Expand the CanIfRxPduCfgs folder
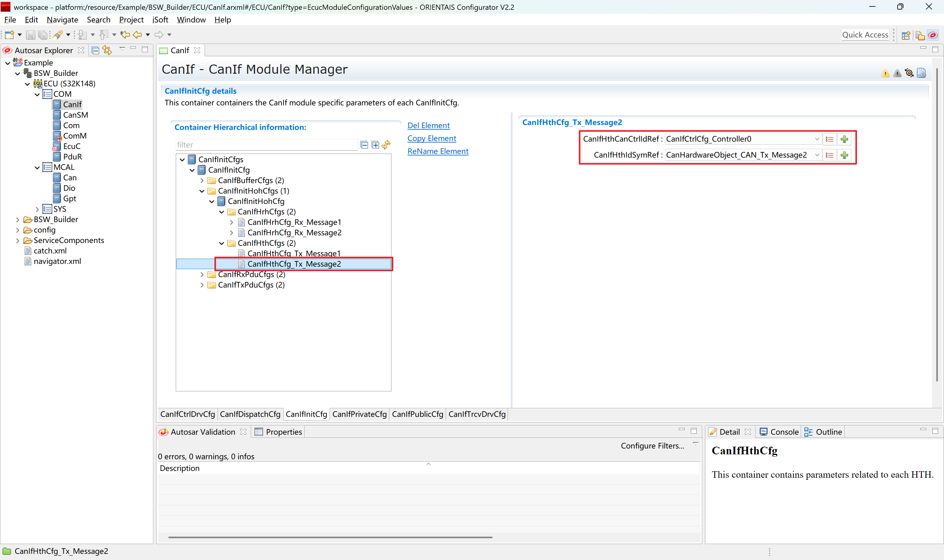The image size is (944, 560). (x=202, y=275)
